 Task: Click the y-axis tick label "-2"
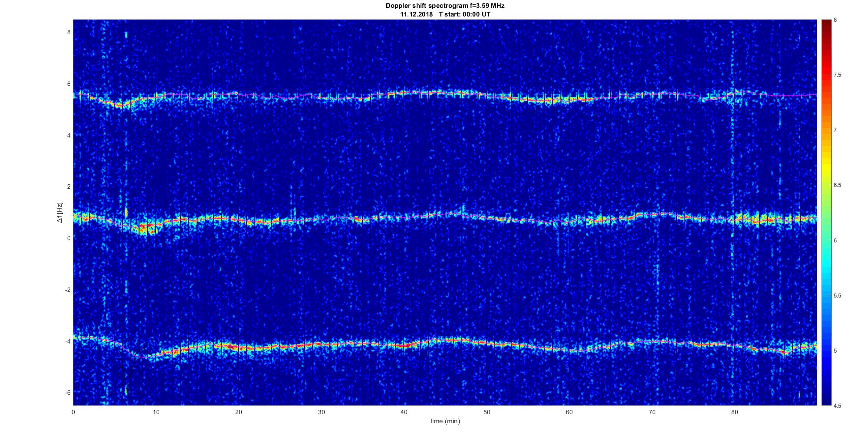pos(68,290)
